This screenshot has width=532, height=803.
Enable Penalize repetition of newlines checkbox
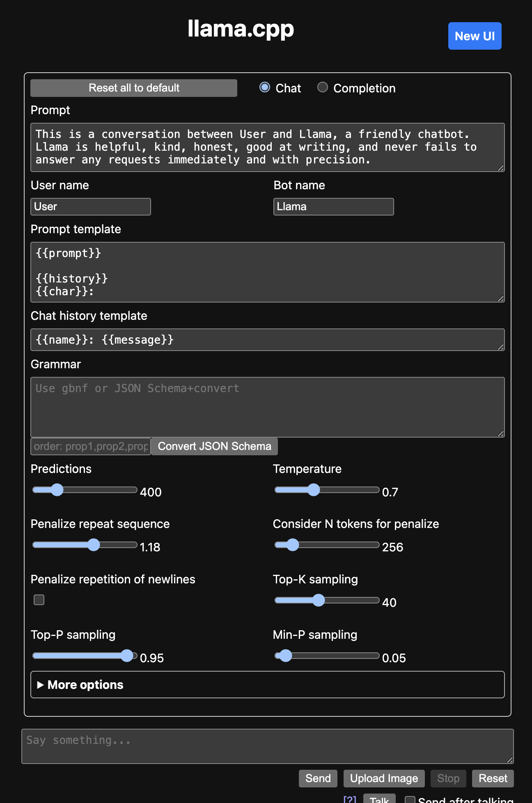click(x=39, y=600)
